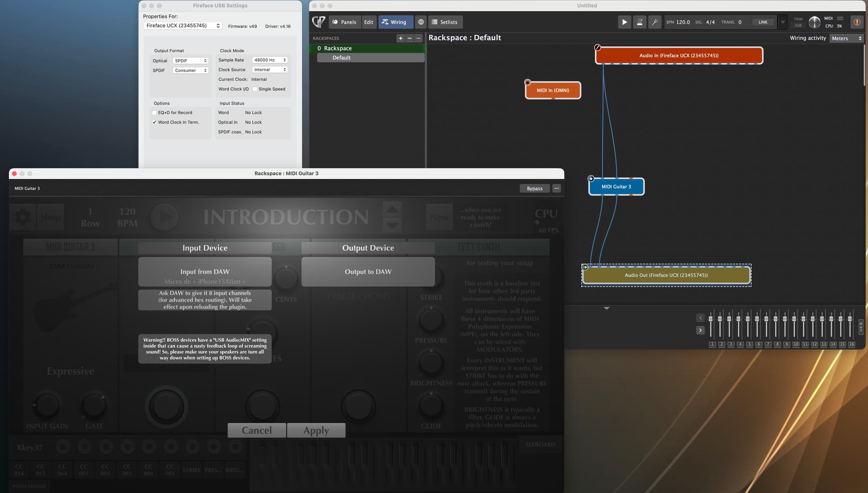
Task: Open Wiring activity Meters dropdown
Action: tap(846, 38)
